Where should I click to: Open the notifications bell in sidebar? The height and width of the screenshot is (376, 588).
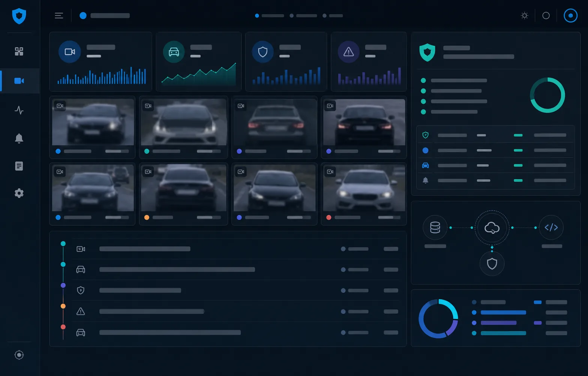tap(19, 138)
